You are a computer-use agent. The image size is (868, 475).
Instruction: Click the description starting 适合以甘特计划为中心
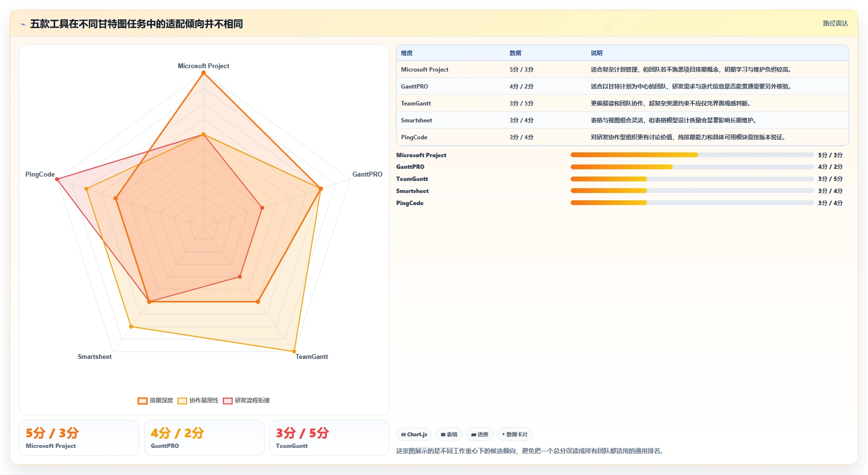[692, 87]
